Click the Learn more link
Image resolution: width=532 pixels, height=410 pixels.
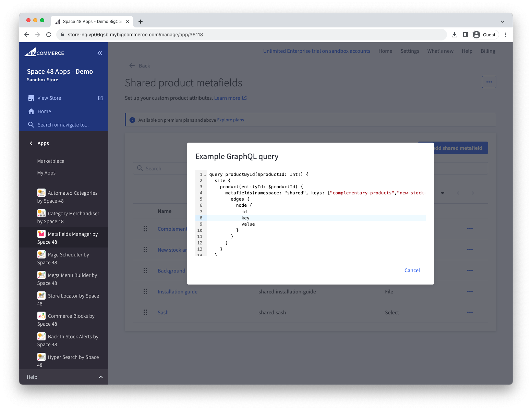point(230,98)
